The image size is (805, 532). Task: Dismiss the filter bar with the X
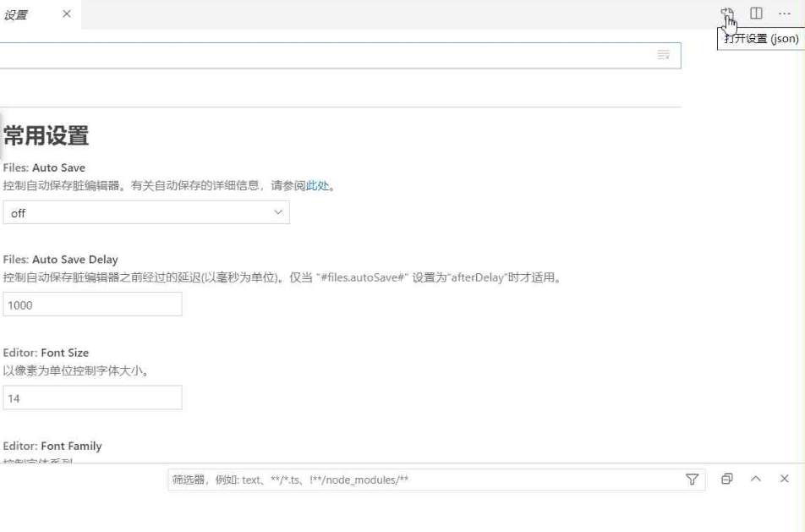pyautogui.click(x=784, y=480)
